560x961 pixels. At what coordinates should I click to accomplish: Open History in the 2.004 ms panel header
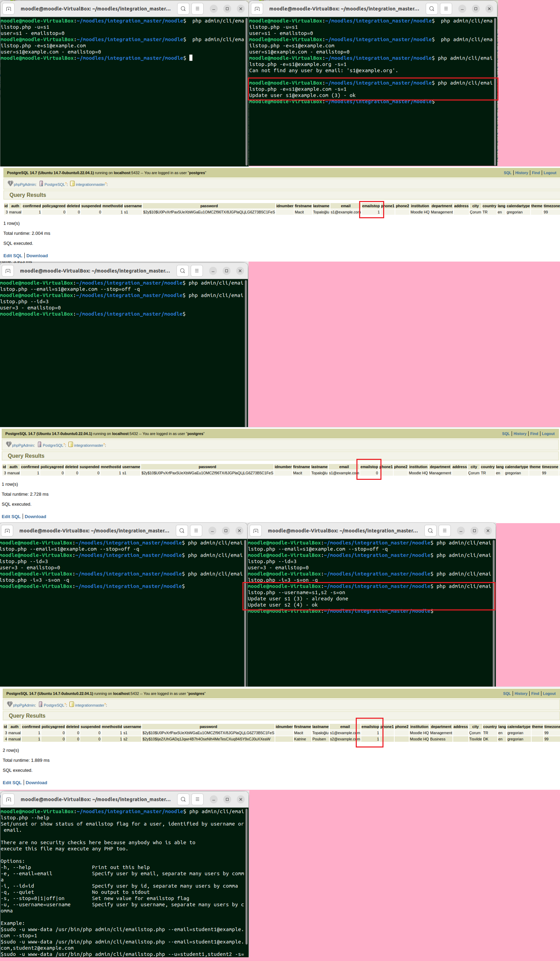(x=521, y=173)
